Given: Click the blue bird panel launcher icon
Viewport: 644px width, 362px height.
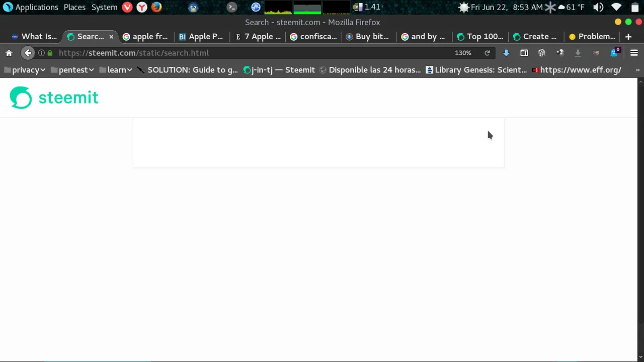Looking at the screenshot, I should (193, 7).
